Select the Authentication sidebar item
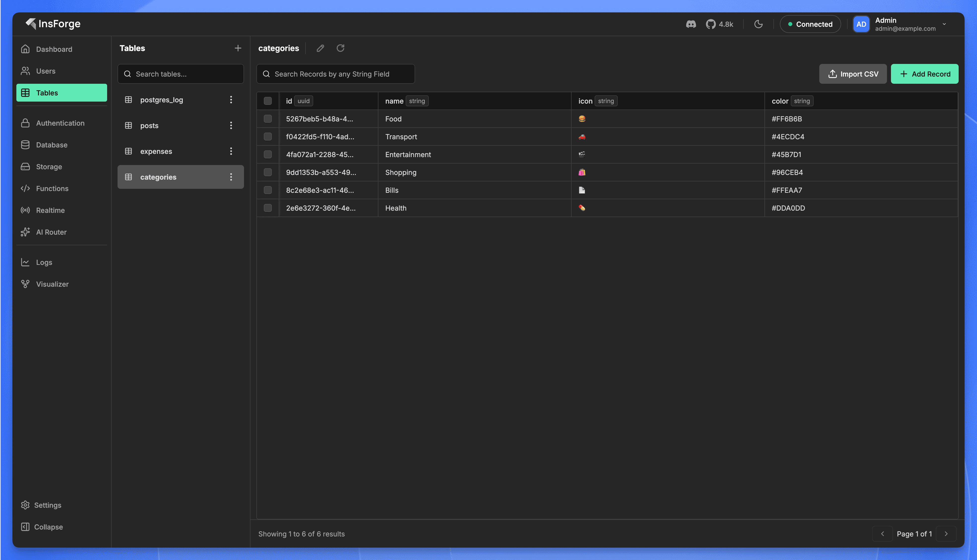Viewport: 977px width, 560px height. point(60,123)
